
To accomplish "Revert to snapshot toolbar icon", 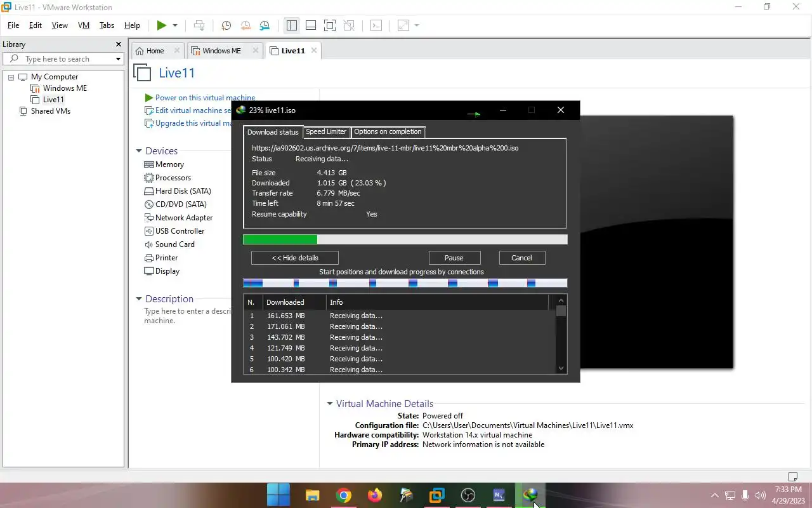I will tap(246, 25).
